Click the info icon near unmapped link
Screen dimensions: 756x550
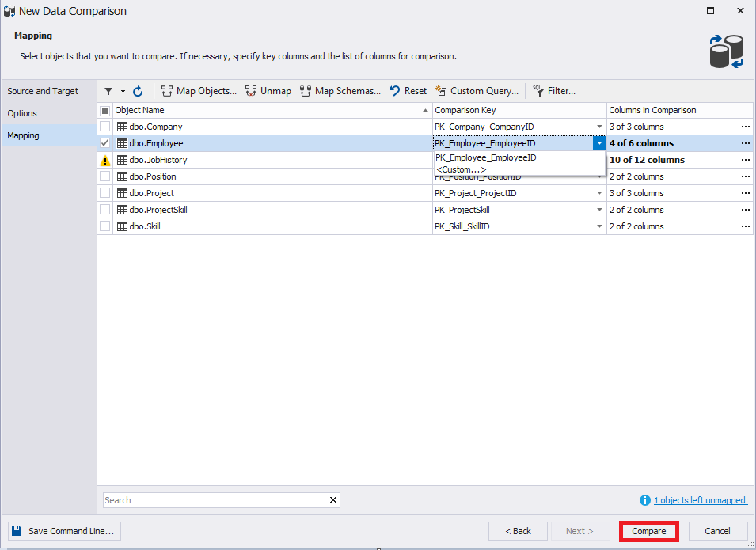644,500
